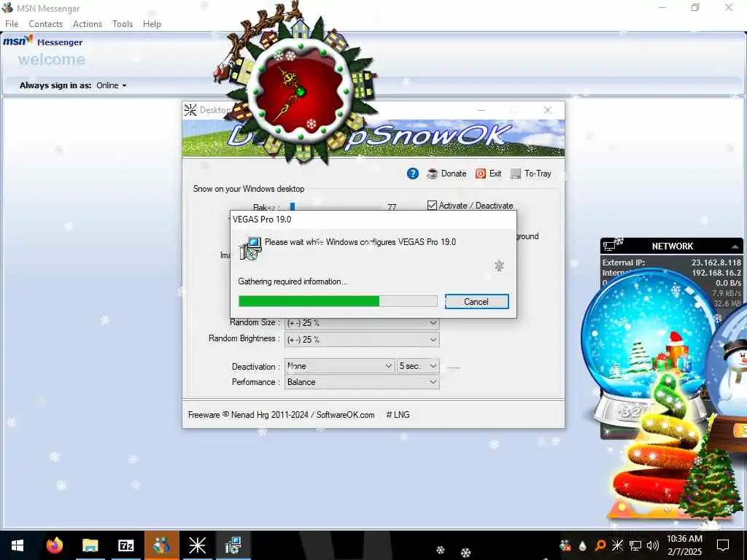Click the Flakes slider handle
The image size is (747, 560).
(293, 206)
